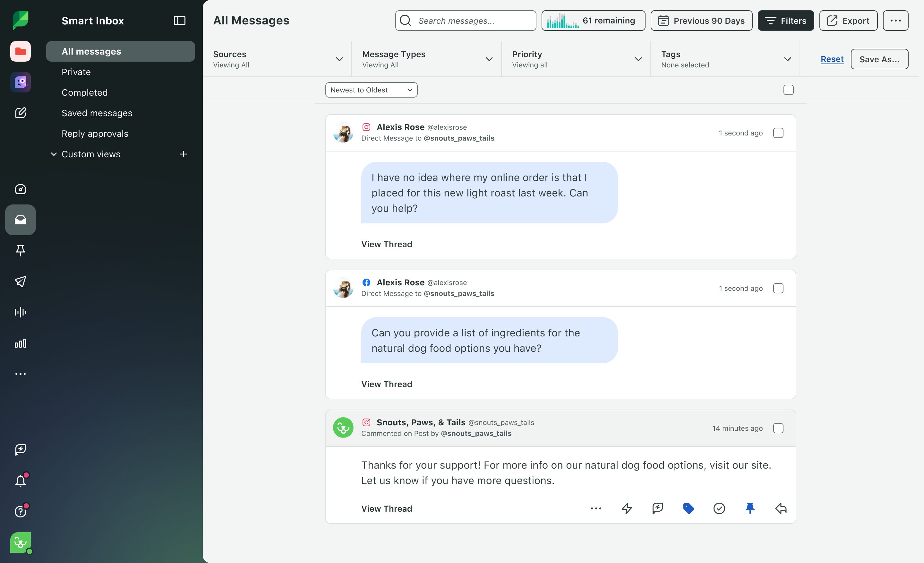Tick the checkbox on the Facebook direct message
This screenshot has height=563, width=924.
(x=778, y=289)
